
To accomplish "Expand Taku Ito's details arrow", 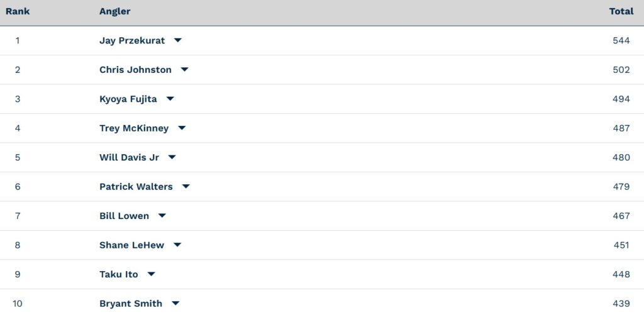I will tap(151, 274).
